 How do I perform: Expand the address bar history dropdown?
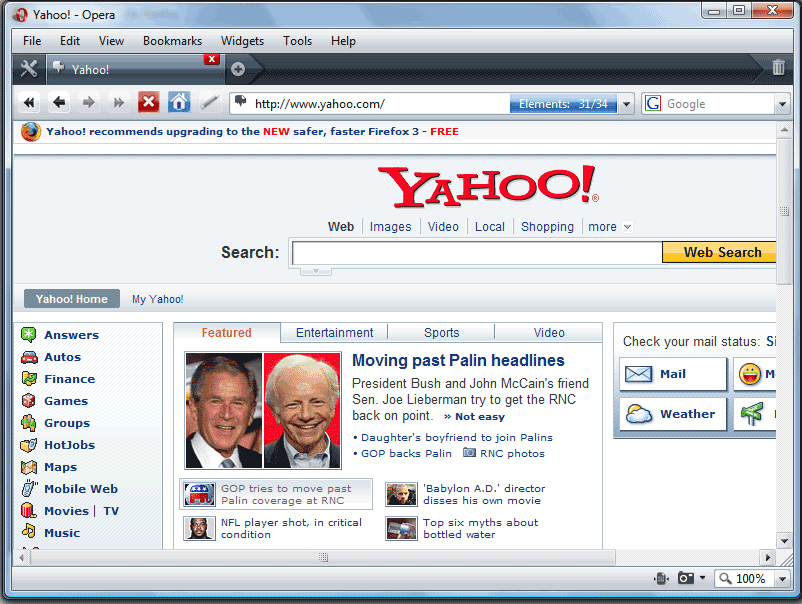(627, 104)
